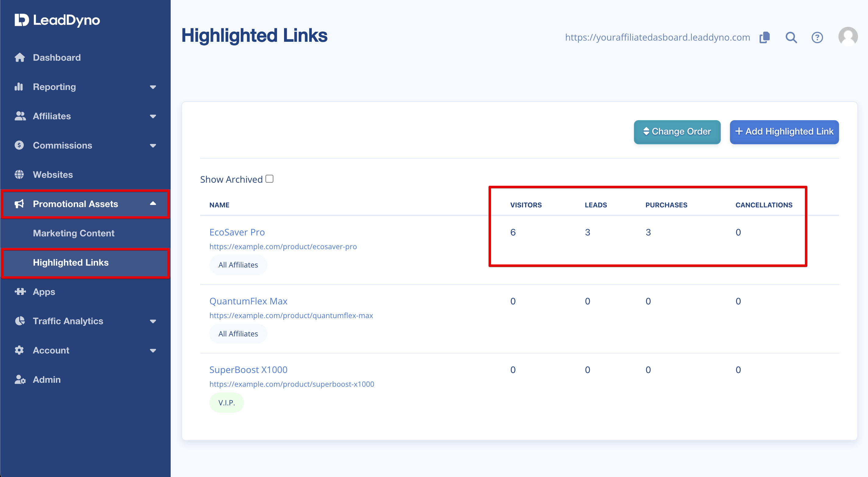Open help via question mark icon
The width and height of the screenshot is (868, 477).
(x=817, y=38)
